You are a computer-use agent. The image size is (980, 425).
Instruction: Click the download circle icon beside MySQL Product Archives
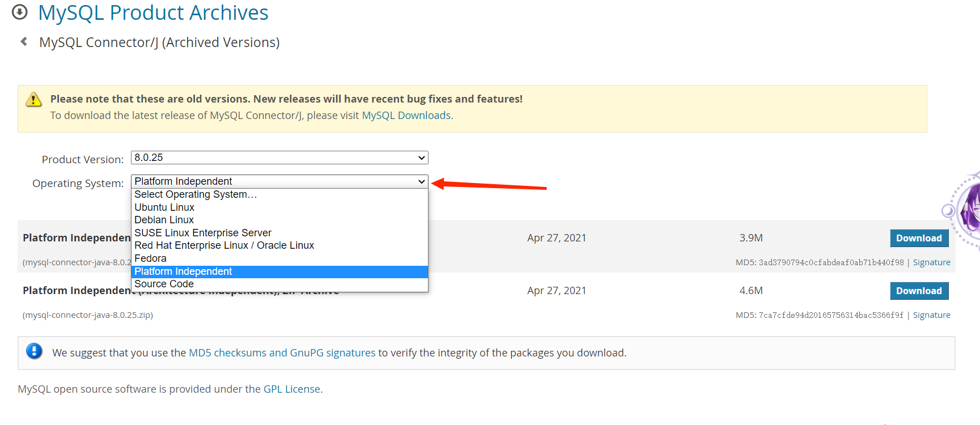tap(20, 12)
